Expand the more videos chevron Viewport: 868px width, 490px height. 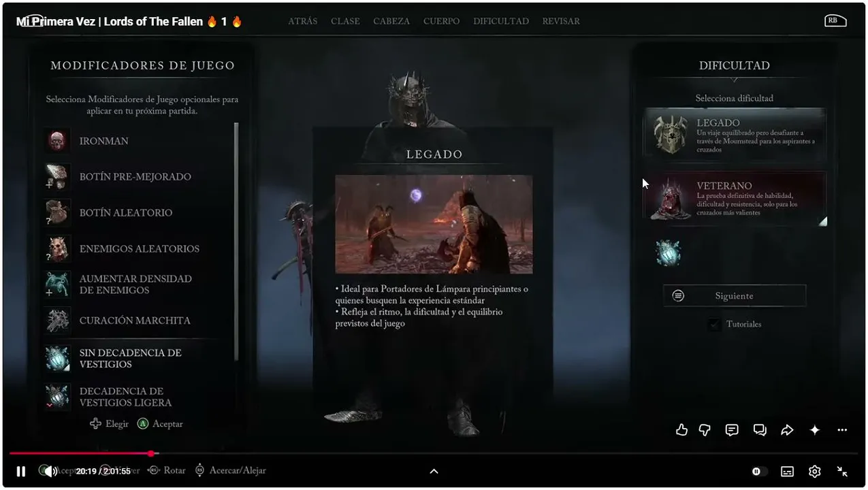click(434, 471)
